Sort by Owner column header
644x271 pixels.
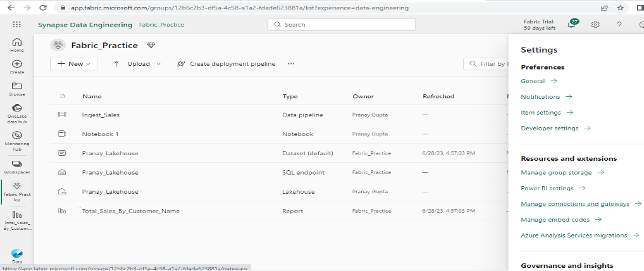coord(363,96)
